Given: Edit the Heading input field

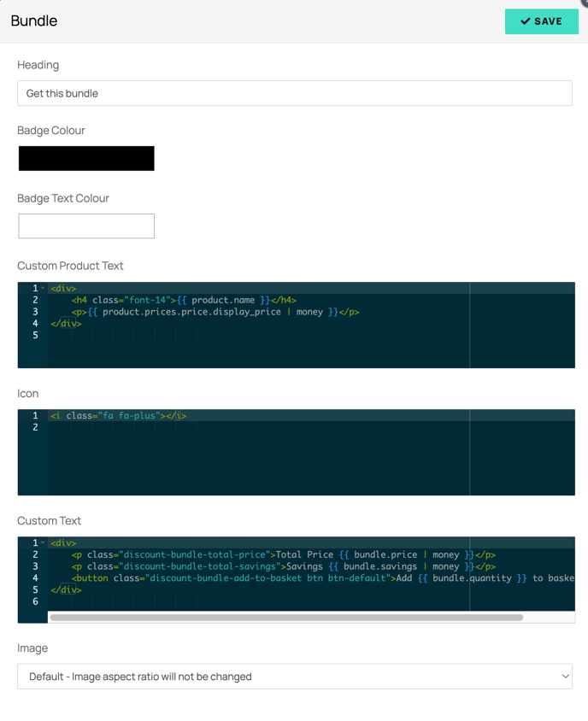Looking at the screenshot, I should pos(295,93).
